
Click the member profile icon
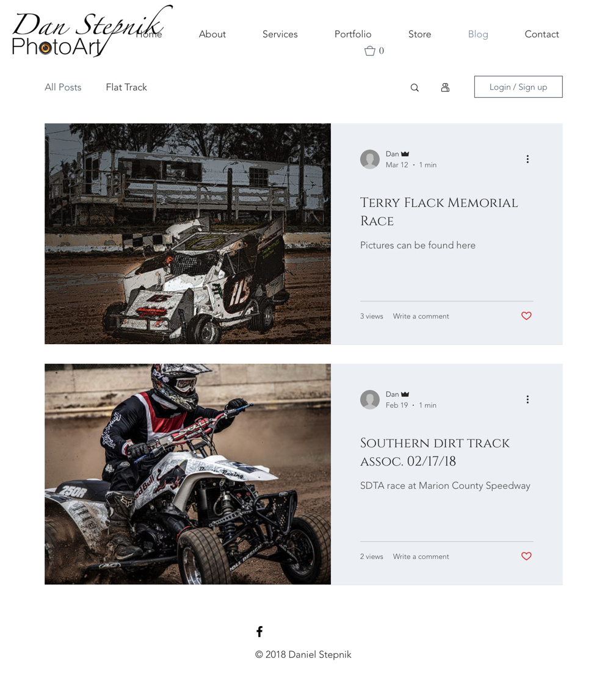pos(445,87)
